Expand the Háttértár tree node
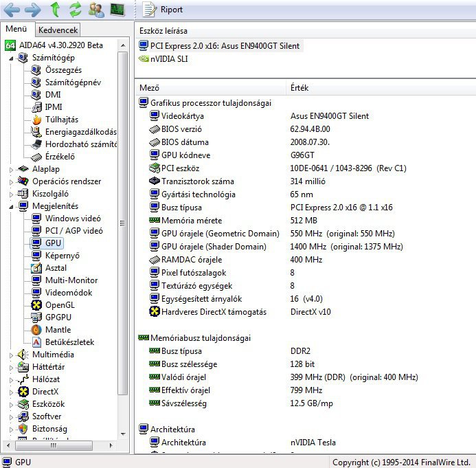Image resolution: width=476 pixels, height=468 pixels. (x=11, y=368)
